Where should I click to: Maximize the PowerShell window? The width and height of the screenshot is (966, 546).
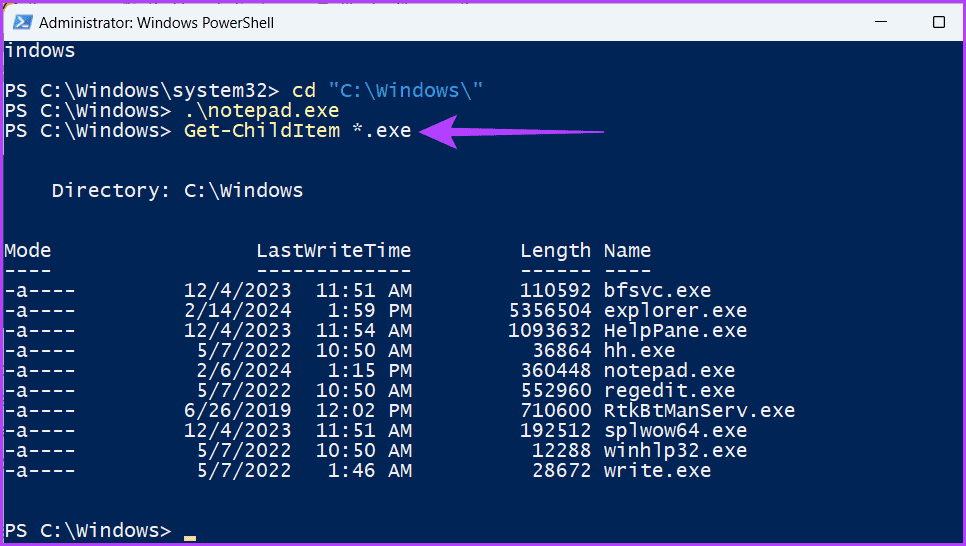(x=939, y=22)
